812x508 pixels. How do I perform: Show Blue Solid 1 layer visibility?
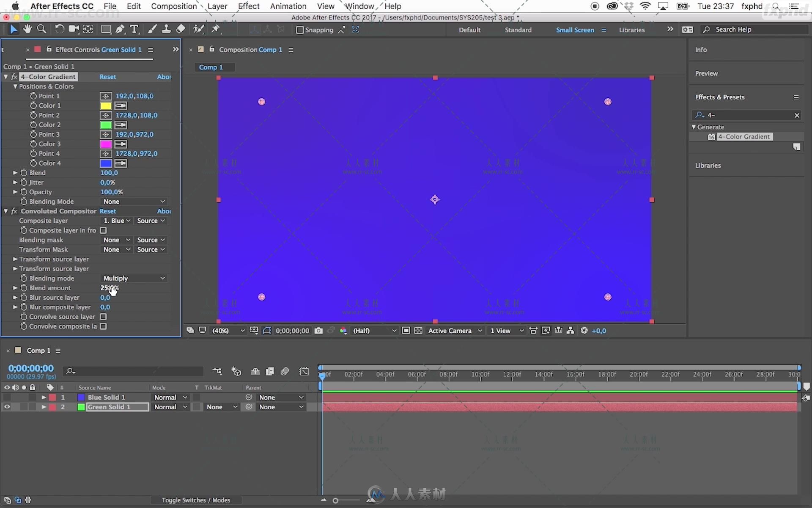(x=7, y=397)
